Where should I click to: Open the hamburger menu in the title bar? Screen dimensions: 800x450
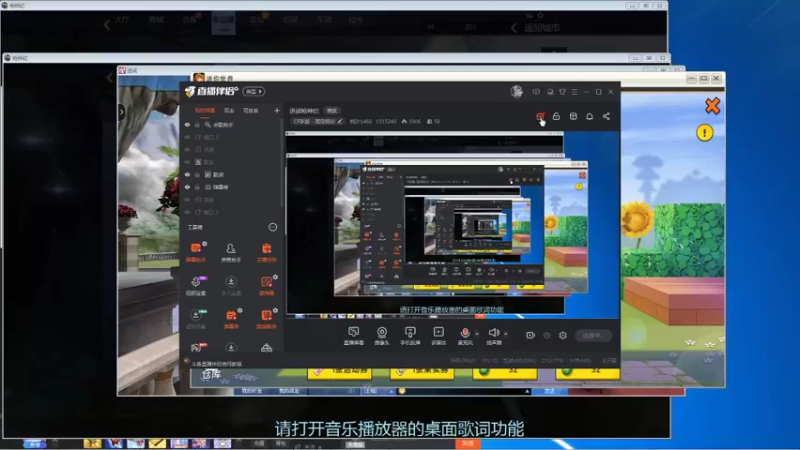(574, 92)
